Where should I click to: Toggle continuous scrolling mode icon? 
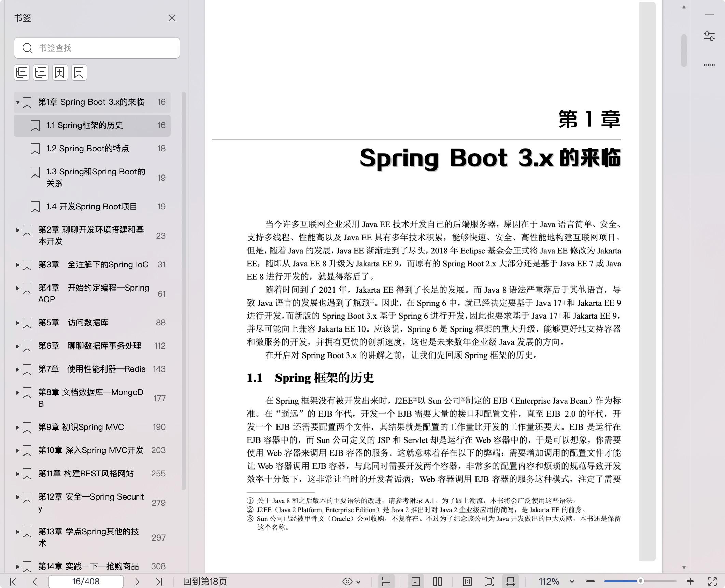coord(386,582)
